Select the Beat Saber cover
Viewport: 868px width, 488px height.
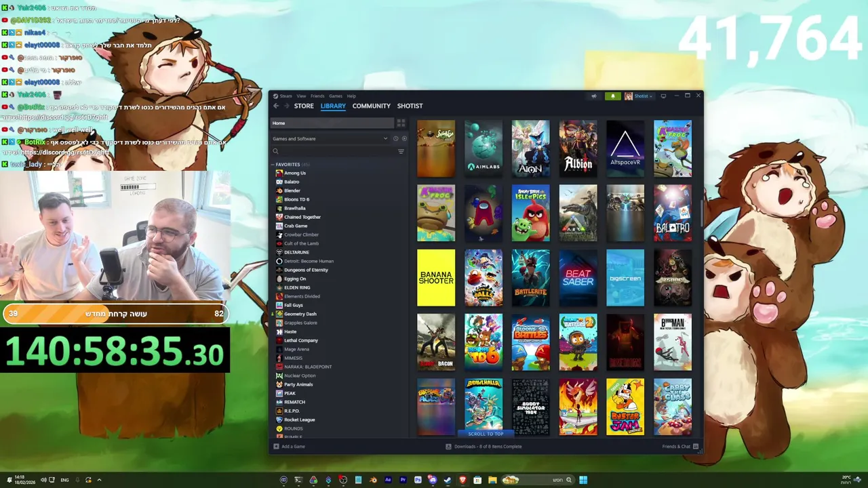click(578, 278)
